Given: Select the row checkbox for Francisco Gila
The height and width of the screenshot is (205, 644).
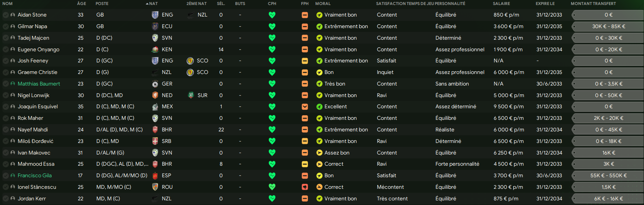Looking at the screenshot, I should [5, 176].
